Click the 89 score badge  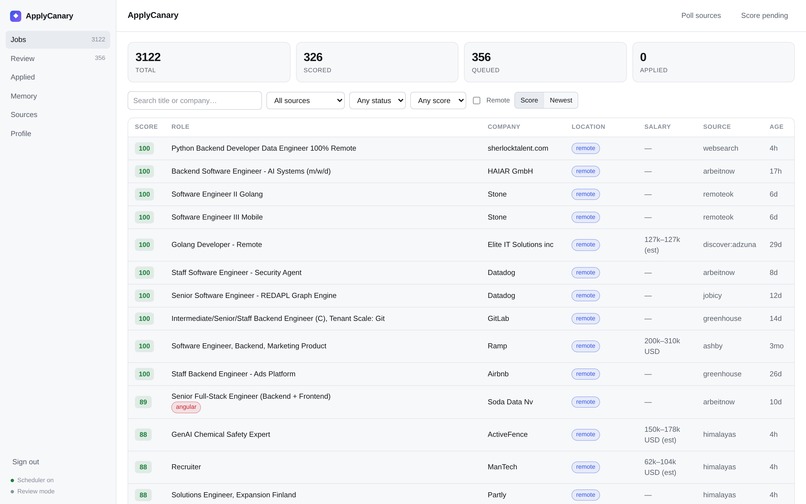(143, 402)
